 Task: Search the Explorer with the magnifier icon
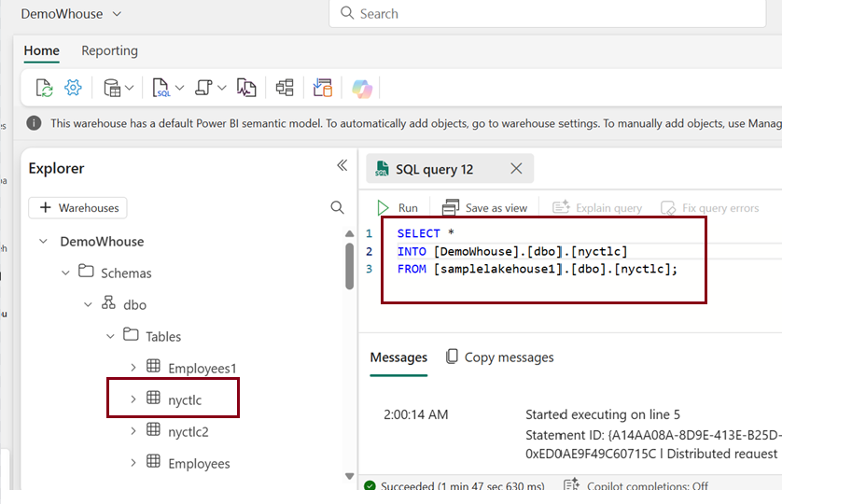point(337,207)
